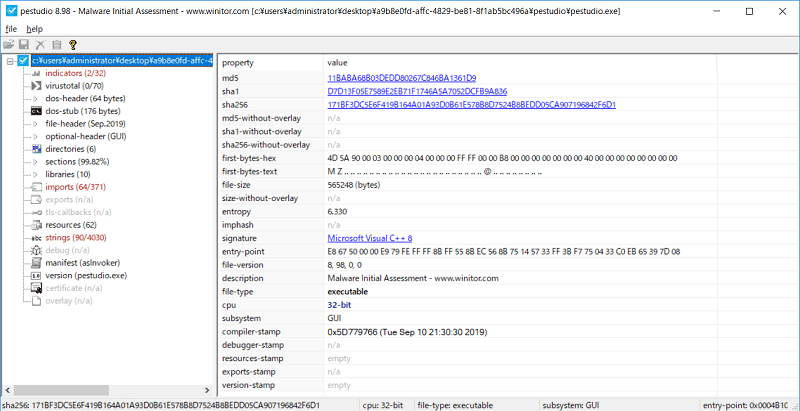Click the debug bug icon
This screenshot has height=411, width=800.
[x=36, y=250]
